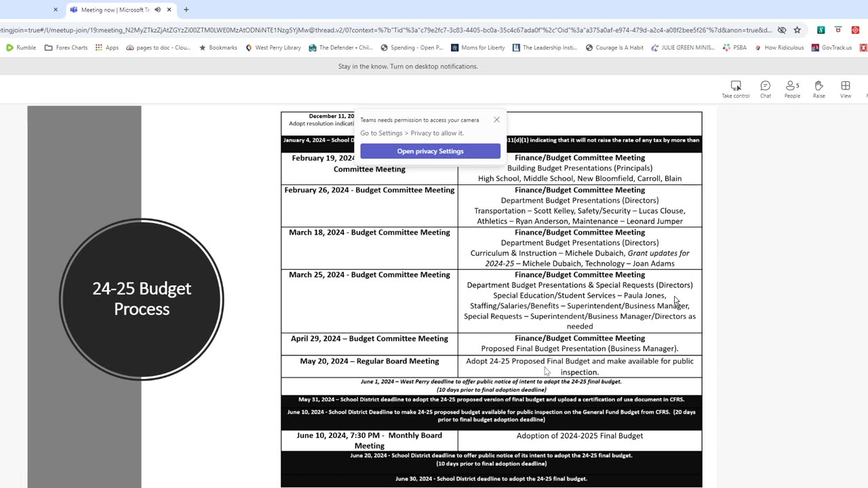Open How Ridiculous bookmark
This screenshot has width=868, height=488.
click(779, 47)
